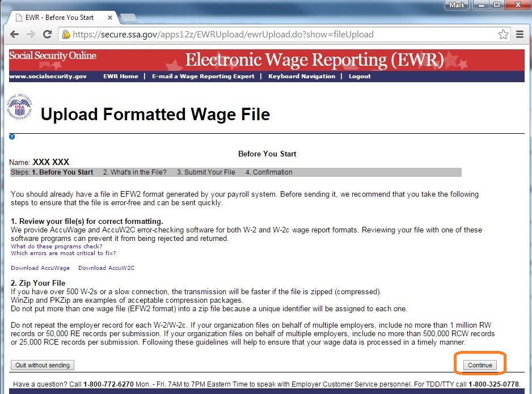Reload the page with refresh icon
Image resolution: width=532 pixels, height=394 pixels.
(48, 35)
